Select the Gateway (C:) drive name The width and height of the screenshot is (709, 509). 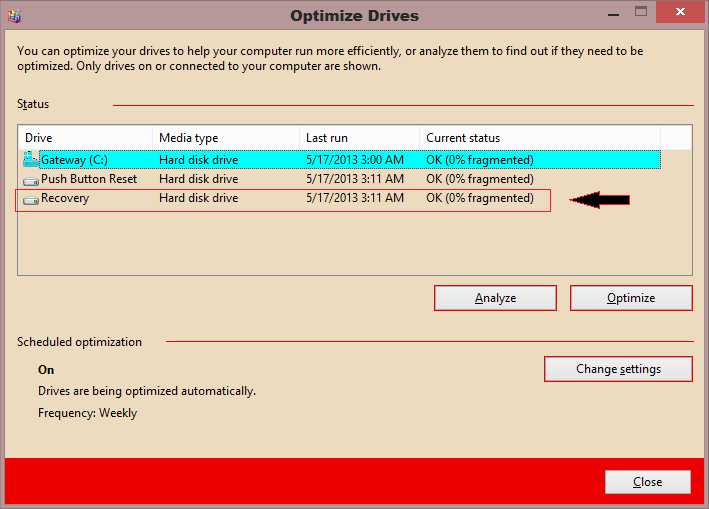tap(74, 160)
